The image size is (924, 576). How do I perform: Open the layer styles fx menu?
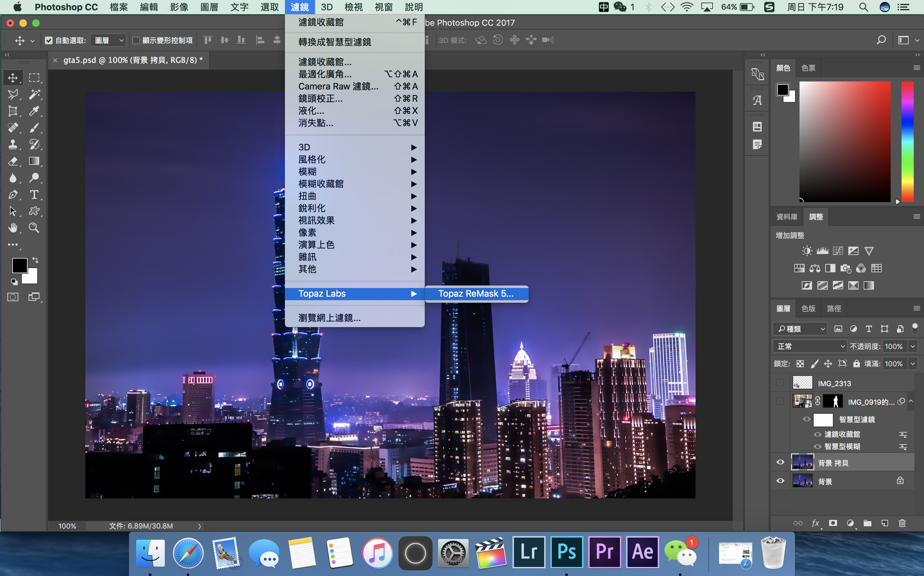tap(816, 523)
